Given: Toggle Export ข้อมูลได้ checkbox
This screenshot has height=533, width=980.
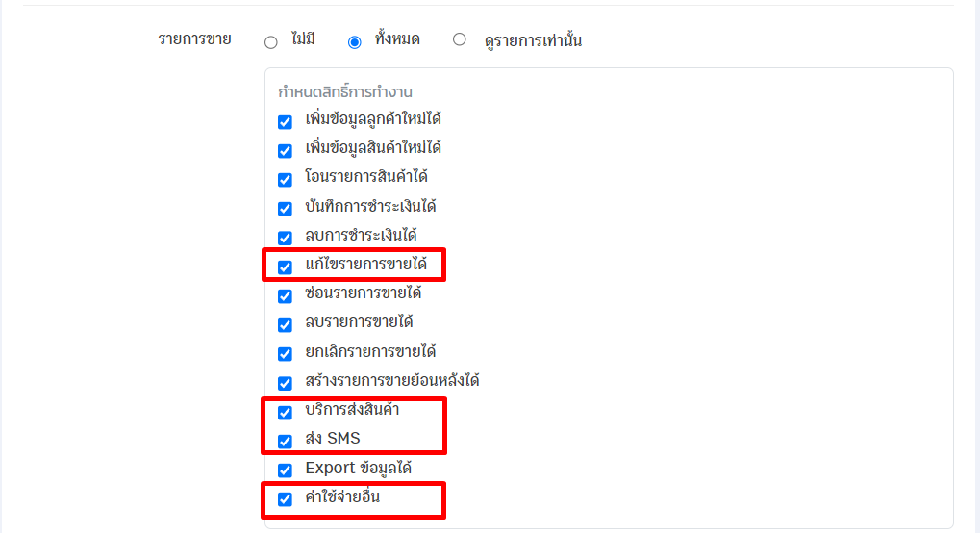Looking at the screenshot, I should tap(285, 470).
